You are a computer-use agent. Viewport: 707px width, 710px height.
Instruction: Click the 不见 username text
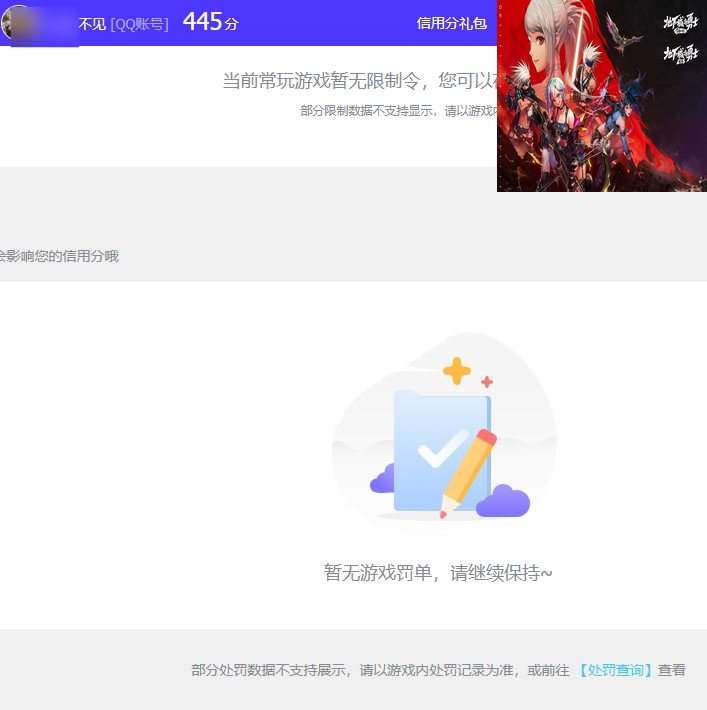(x=92, y=24)
